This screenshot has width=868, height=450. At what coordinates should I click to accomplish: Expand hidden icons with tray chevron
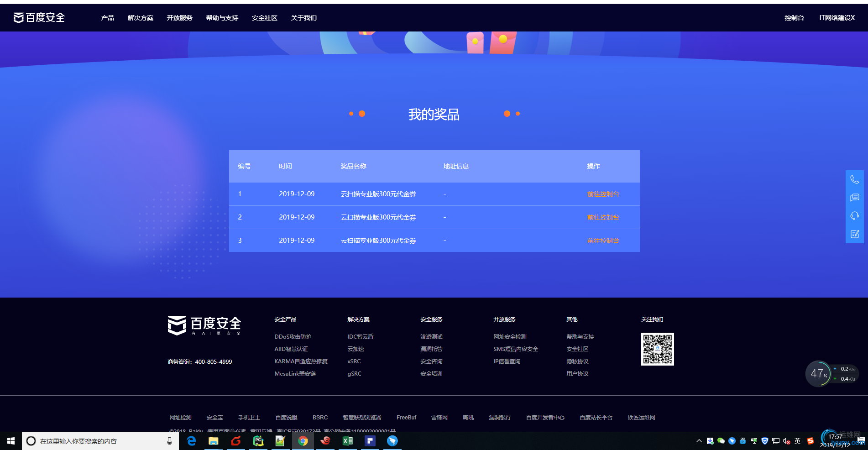[x=699, y=441]
